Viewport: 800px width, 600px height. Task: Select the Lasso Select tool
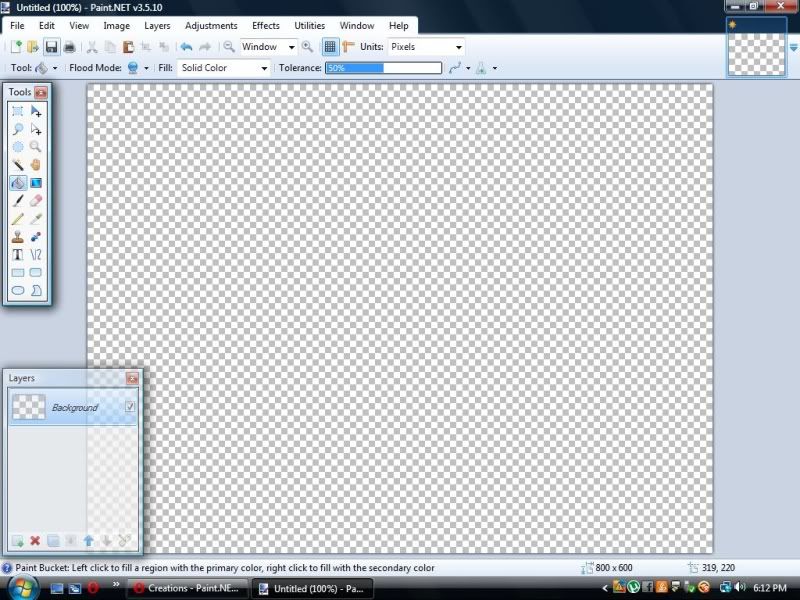18,129
